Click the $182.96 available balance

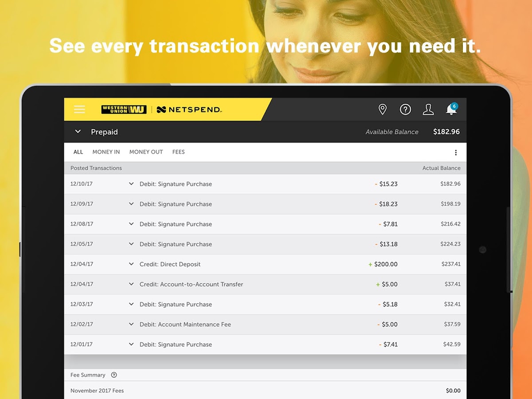click(446, 132)
